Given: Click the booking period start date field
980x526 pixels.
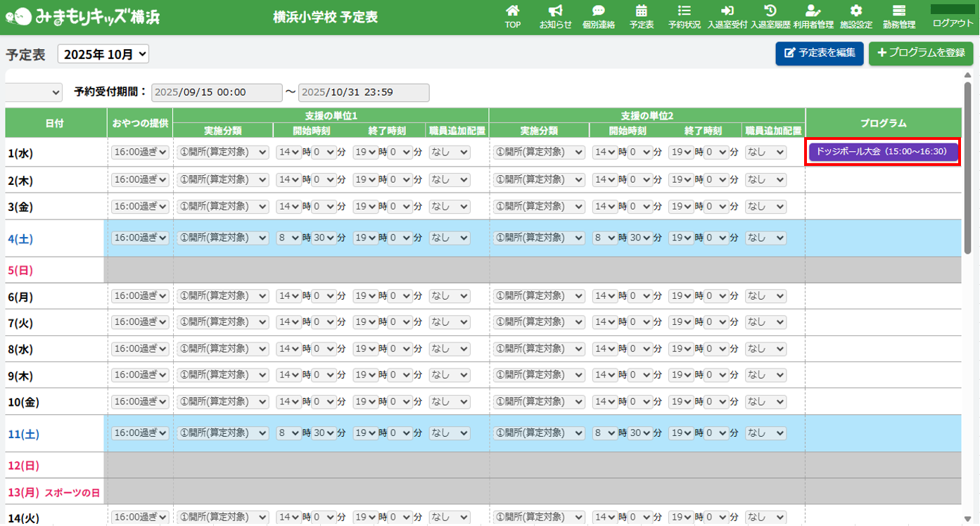Looking at the screenshot, I should click(217, 92).
